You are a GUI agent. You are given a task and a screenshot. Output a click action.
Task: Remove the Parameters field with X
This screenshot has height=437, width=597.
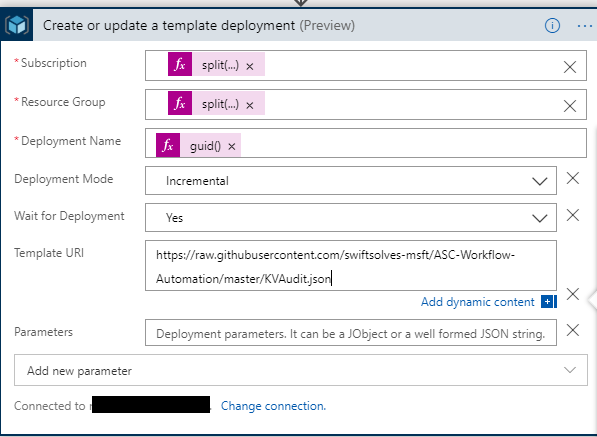tap(573, 330)
